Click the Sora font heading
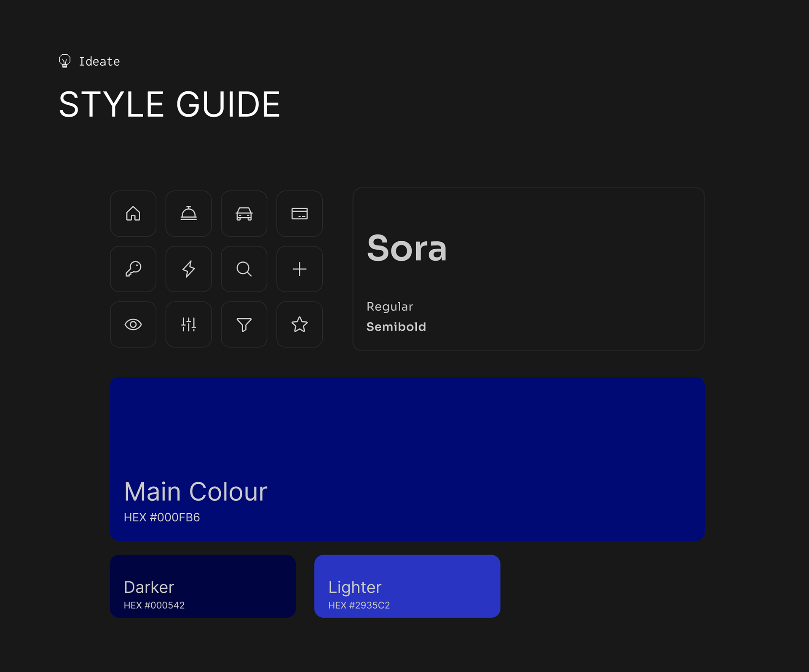The height and width of the screenshot is (672, 809). 407,248
